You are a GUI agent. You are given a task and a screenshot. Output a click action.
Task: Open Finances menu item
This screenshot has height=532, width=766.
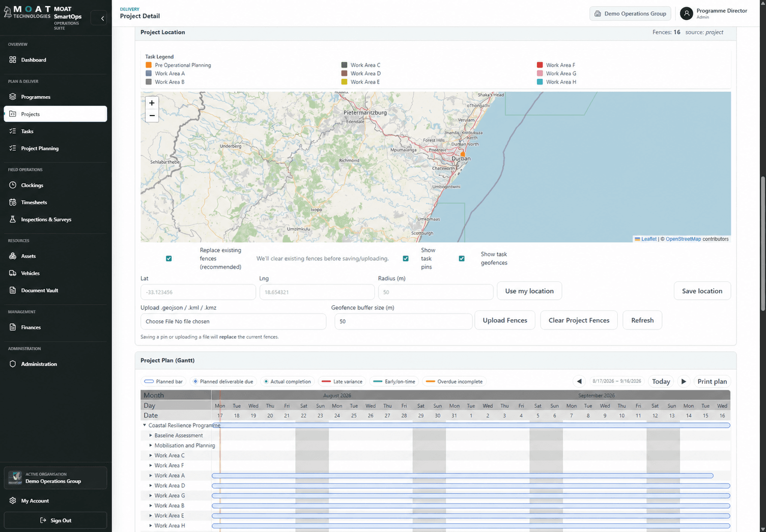(x=55, y=327)
